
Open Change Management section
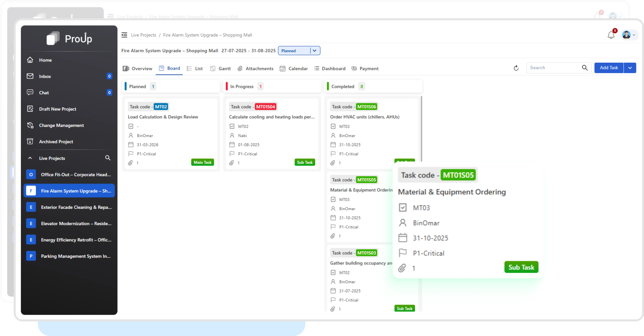pos(61,125)
